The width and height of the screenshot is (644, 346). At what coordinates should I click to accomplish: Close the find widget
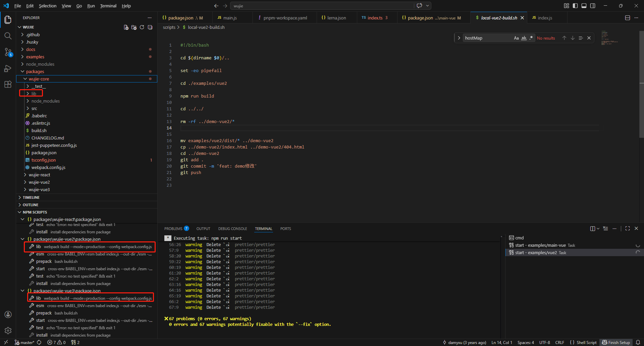(589, 38)
